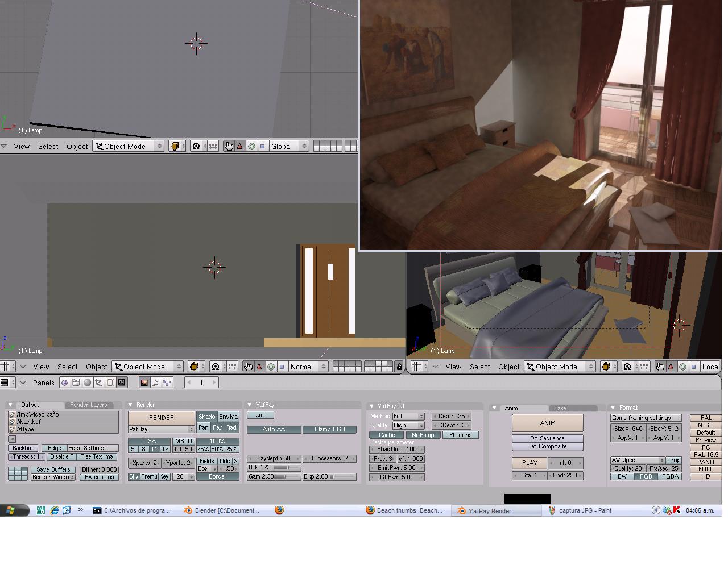Open the GI Quality dropdown showing High
Viewport: 728px width, 582px height.
pos(408,426)
